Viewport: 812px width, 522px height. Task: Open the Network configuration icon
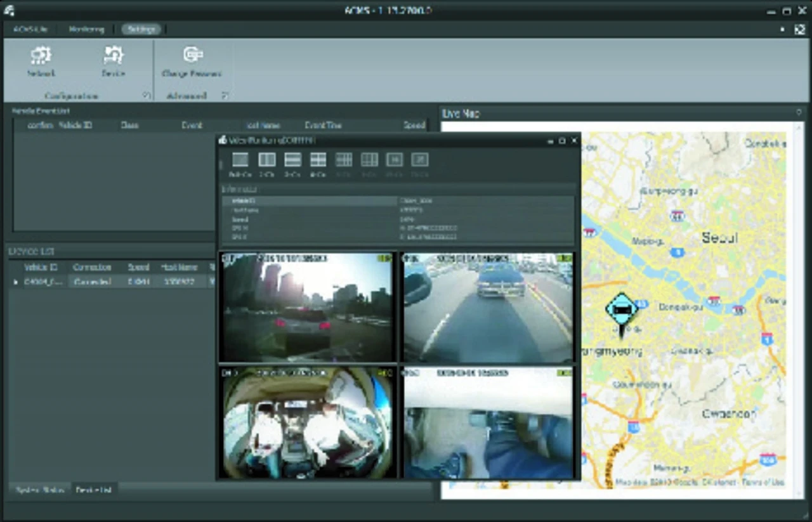click(x=41, y=57)
